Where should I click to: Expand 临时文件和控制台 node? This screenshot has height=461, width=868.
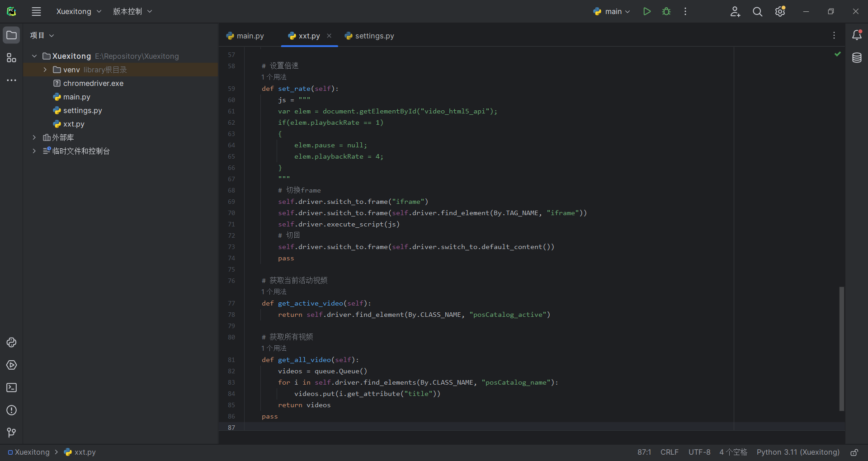click(34, 151)
